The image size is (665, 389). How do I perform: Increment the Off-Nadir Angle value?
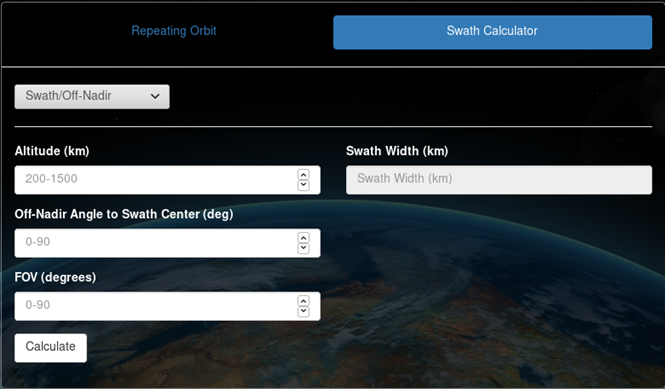(x=303, y=238)
